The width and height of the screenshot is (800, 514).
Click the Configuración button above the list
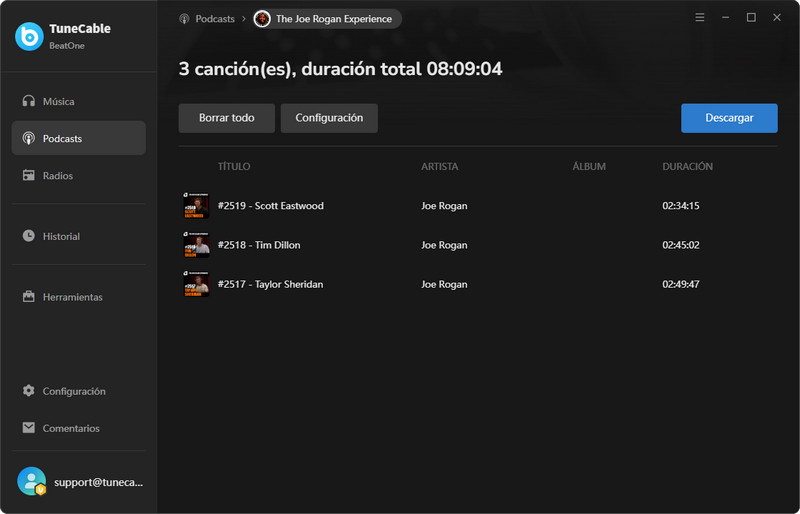329,118
